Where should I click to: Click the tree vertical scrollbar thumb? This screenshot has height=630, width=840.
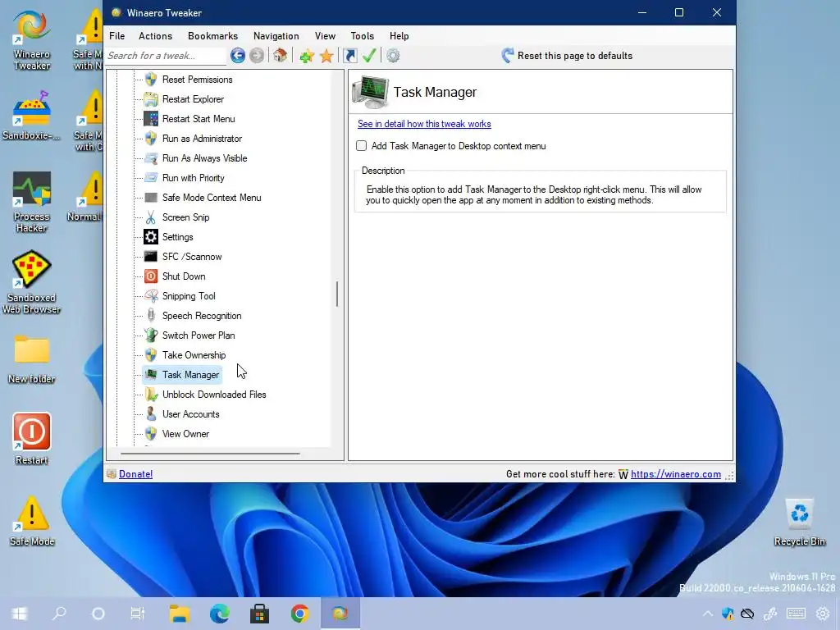coord(337,294)
